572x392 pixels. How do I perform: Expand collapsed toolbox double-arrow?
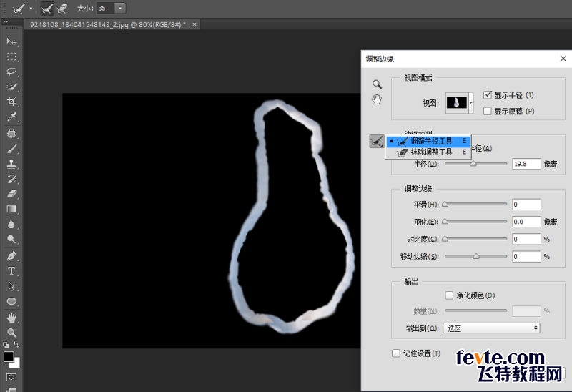tap(5, 22)
